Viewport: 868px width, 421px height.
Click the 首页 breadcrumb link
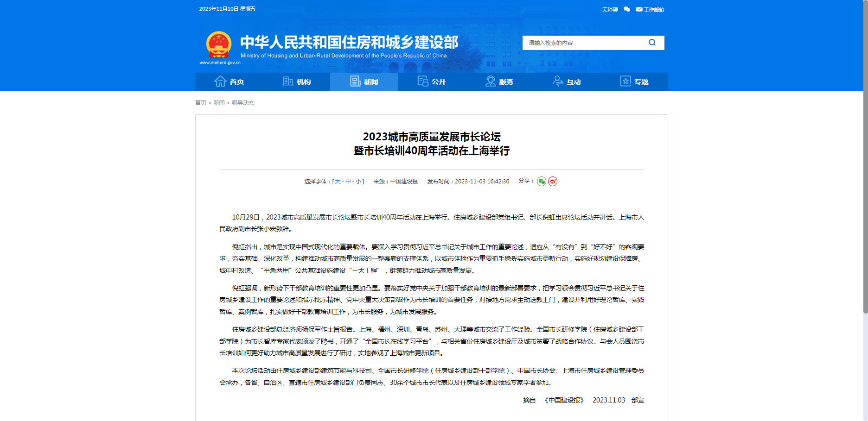[x=201, y=103]
